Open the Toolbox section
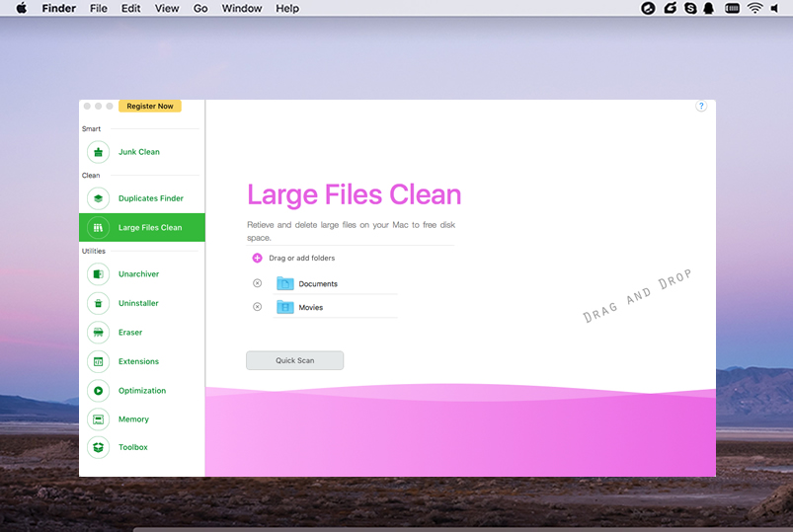Viewport: 793px width, 532px height. [x=132, y=447]
